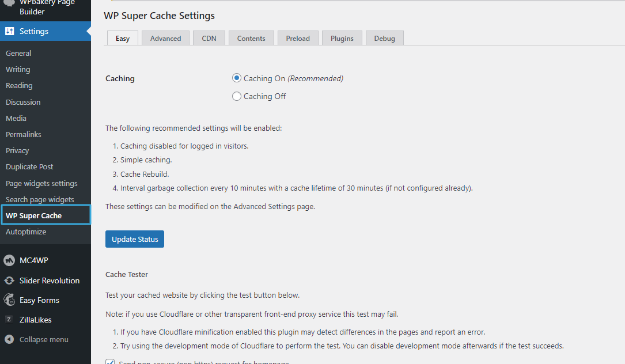Open Duplicate Post settings
The width and height of the screenshot is (625, 364).
29,166
